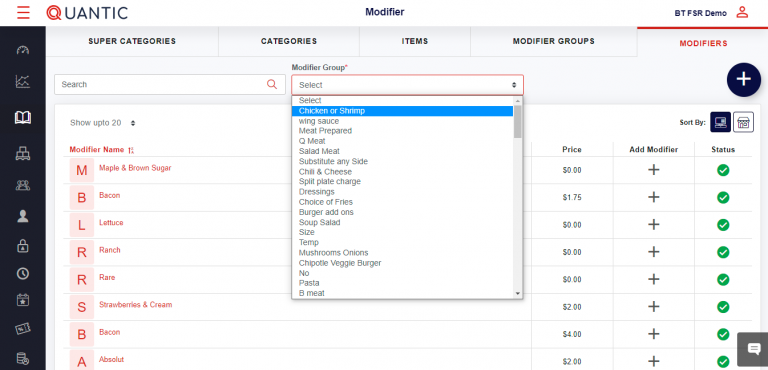This screenshot has width=768, height=370.
Task: Click into the Search field
Action: point(169,84)
